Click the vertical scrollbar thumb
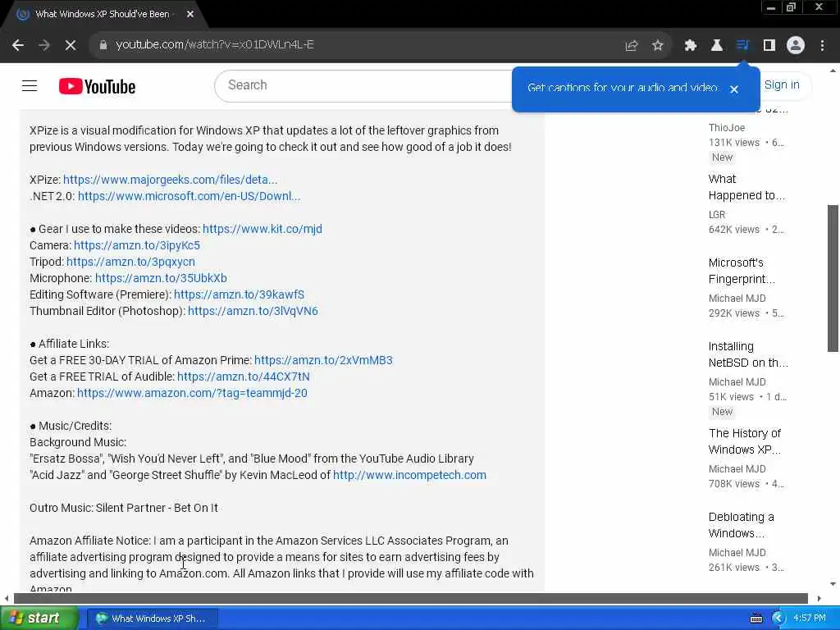This screenshot has width=840, height=630. 833,278
